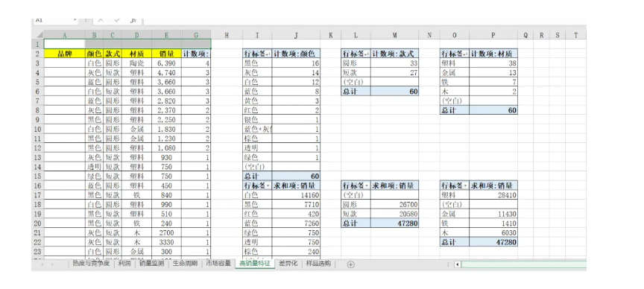Select column P header

coord(493,35)
